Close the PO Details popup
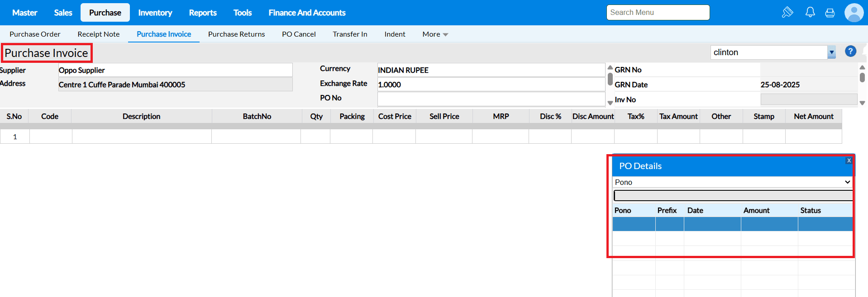Image resolution: width=868 pixels, height=297 pixels. tap(849, 160)
